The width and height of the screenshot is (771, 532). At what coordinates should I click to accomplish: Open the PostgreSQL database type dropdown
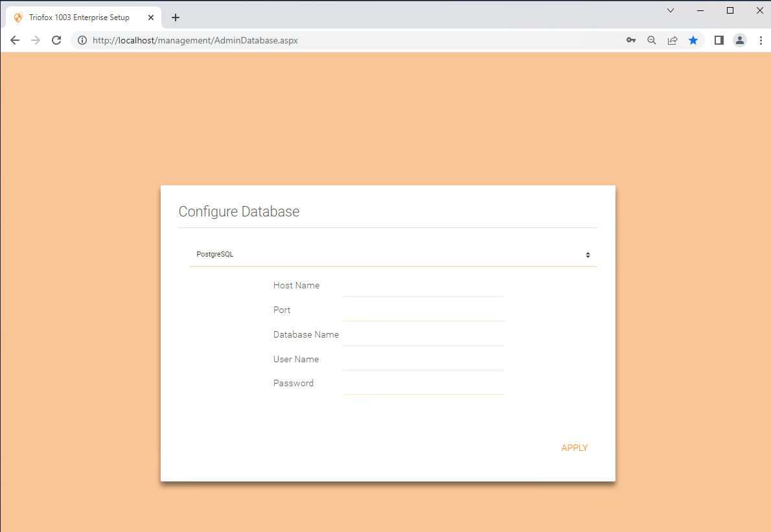coord(393,255)
